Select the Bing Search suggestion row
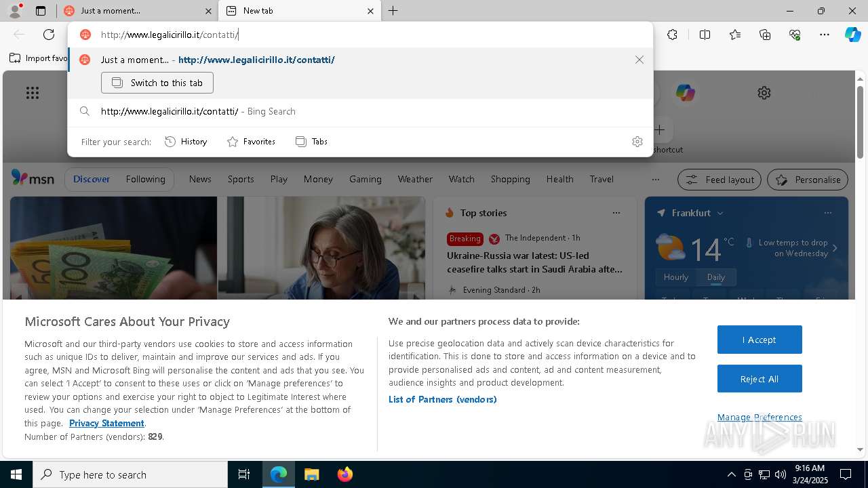 click(x=360, y=111)
